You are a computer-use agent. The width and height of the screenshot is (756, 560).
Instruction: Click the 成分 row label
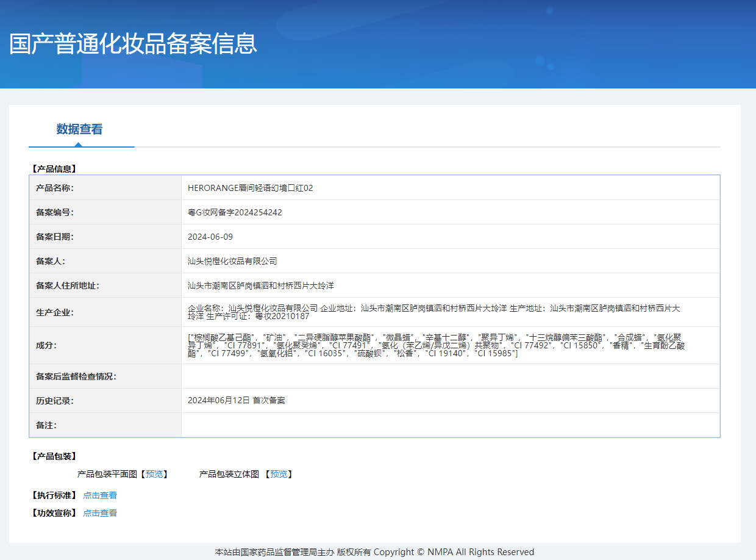click(46, 345)
